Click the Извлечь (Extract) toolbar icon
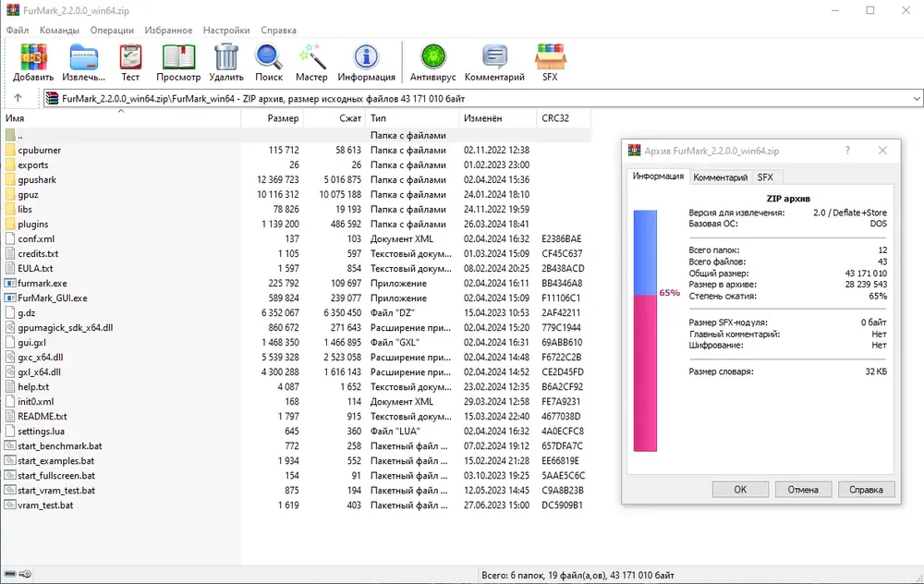 (x=83, y=57)
